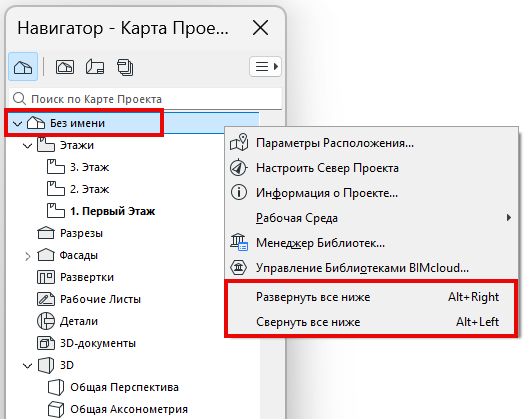Click the Общая Перспектива perspective icon
This screenshot has width=524, height=419.
click(55, 387)
